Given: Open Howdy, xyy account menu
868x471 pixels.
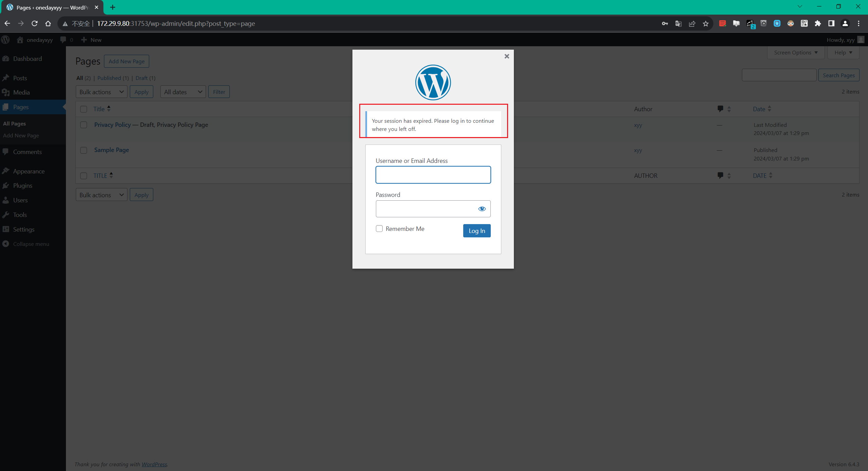Looking at the screenshot, I should (845, 40).
